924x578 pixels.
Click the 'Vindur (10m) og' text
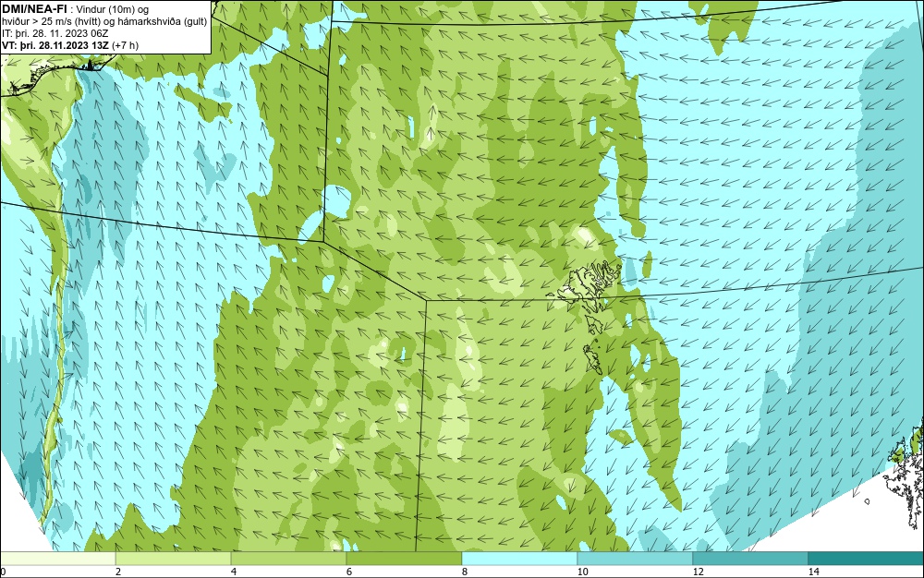click(x=113, y=9)
